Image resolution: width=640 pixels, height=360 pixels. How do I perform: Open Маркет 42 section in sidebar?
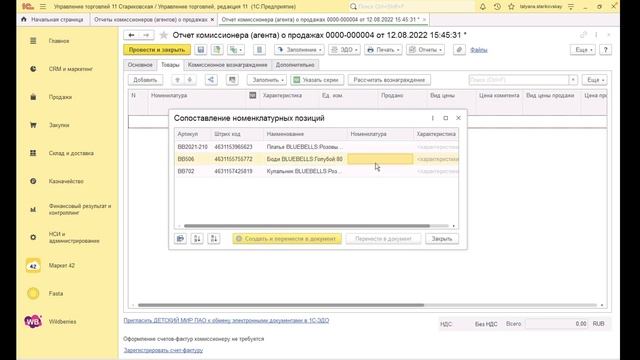point(62,266)
